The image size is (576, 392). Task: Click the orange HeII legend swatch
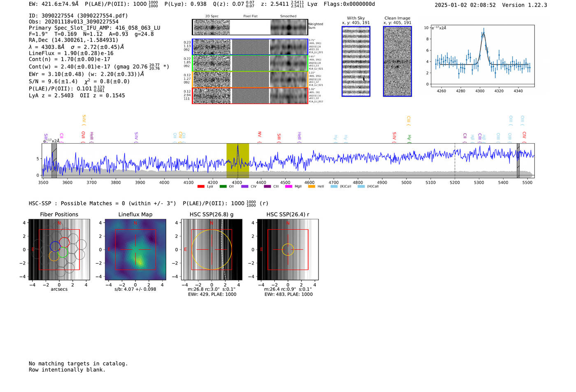pos(311,186)
